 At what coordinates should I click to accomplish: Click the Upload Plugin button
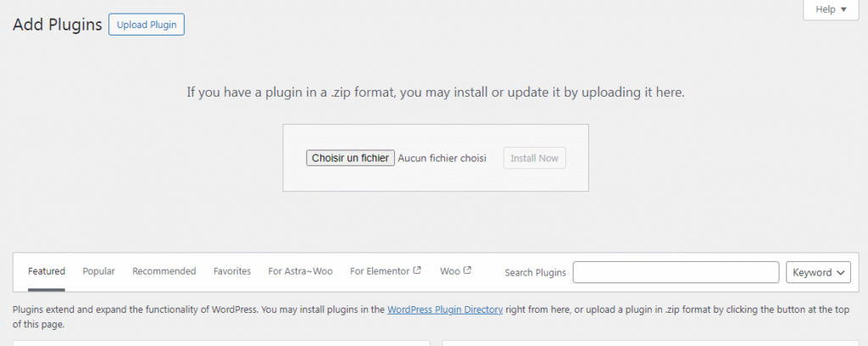click(x=147, y=25)
